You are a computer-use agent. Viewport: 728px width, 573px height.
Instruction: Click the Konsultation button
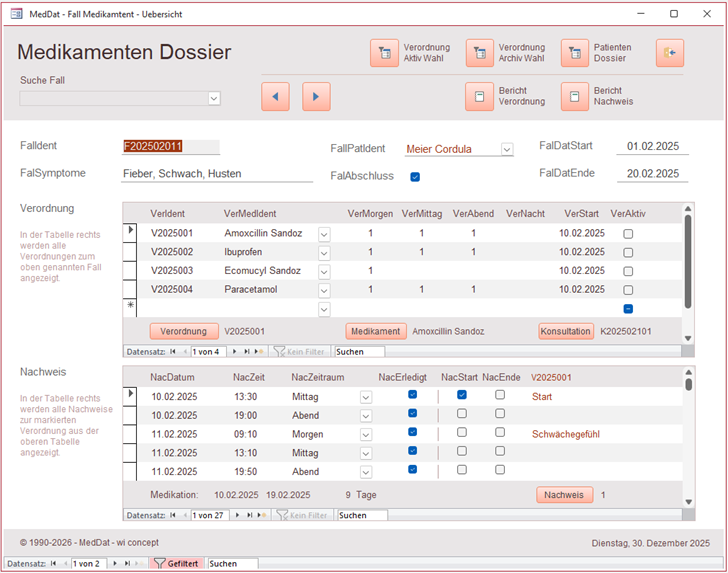coord(566,331)
